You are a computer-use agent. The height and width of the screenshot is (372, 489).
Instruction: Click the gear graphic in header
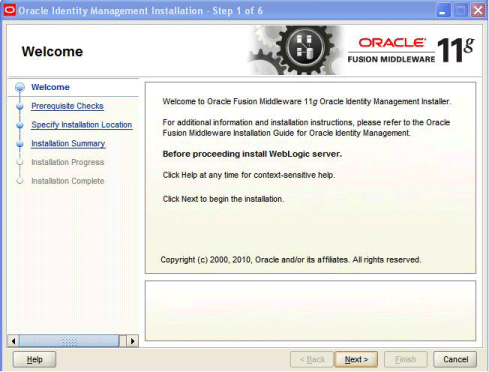click(297, 50)
